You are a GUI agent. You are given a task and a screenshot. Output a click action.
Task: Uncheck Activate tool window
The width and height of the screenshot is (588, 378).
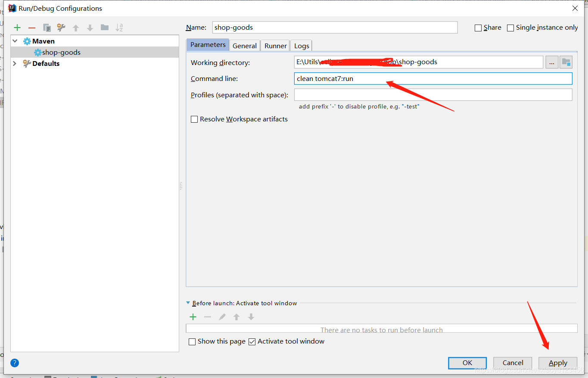tap(252, 342)
